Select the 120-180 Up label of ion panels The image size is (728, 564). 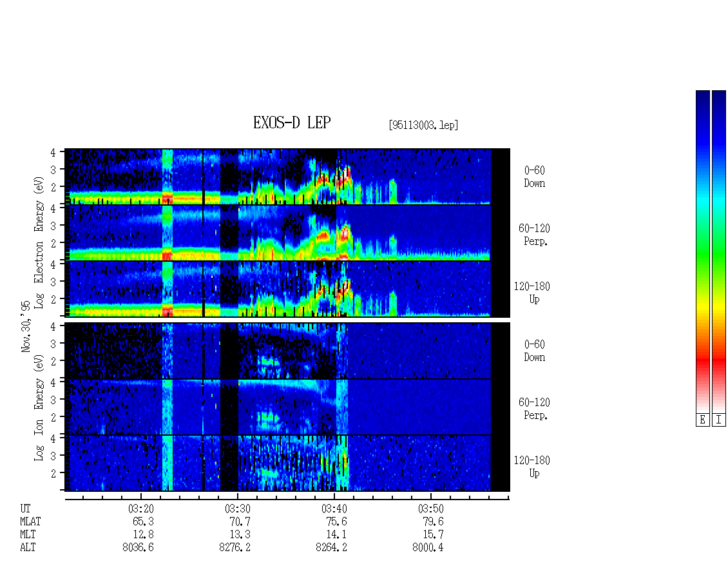pos(532,467)
